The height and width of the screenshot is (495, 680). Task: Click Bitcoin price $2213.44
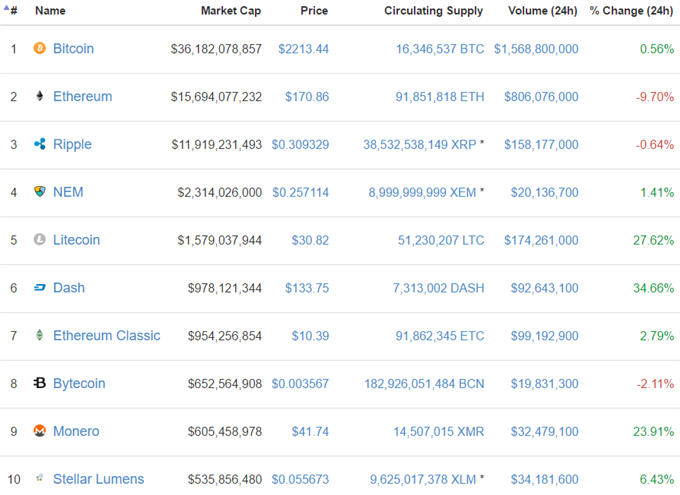[x=304, y=49]
